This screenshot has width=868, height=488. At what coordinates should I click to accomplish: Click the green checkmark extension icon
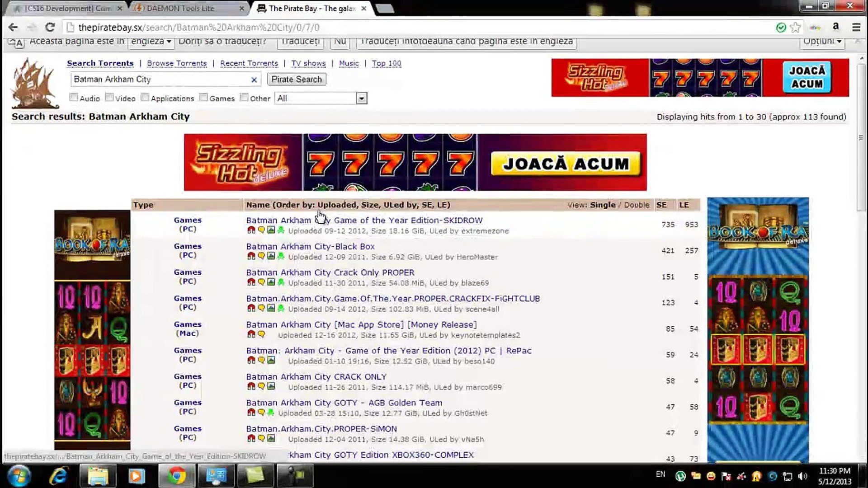click(x=781, y=28)
